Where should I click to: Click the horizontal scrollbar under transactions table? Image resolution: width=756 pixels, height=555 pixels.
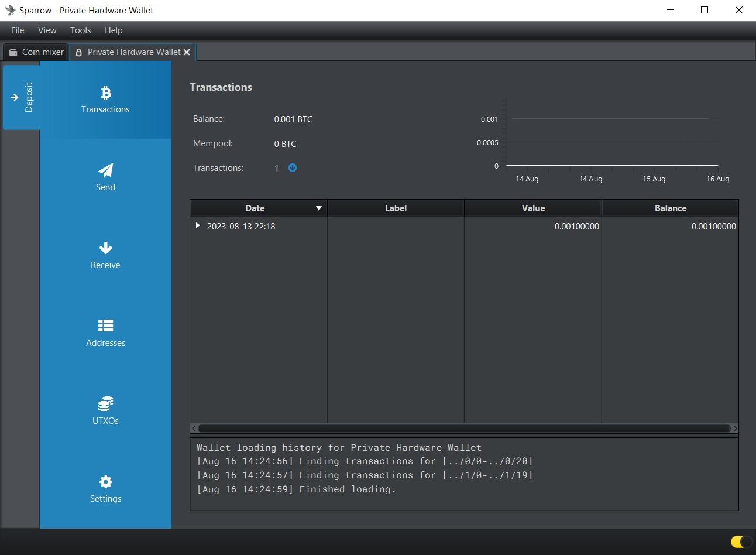464,429
